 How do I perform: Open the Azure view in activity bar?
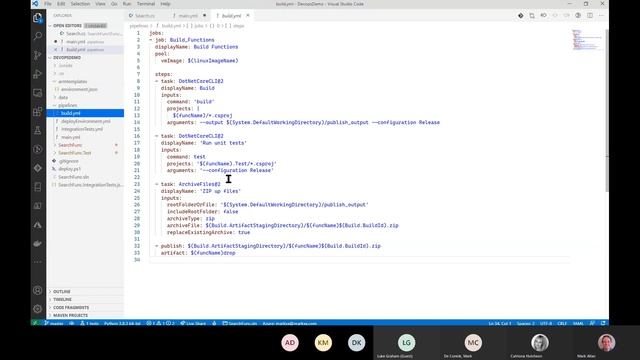coord(38,225)
